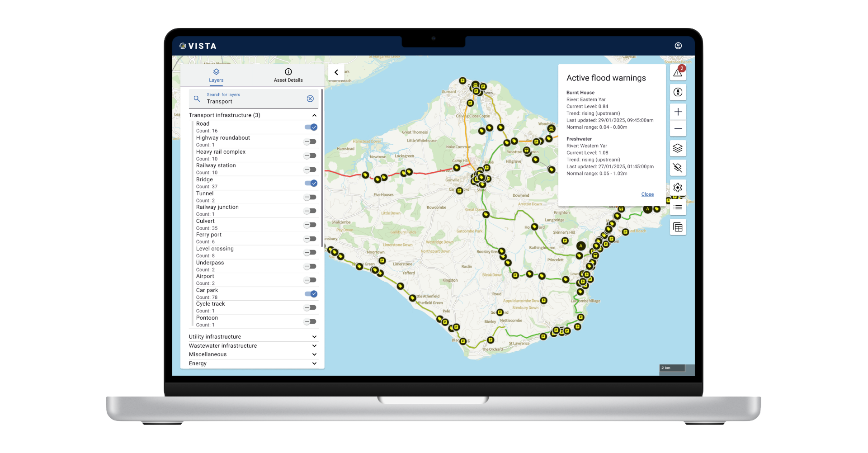Image resolution: width=868 pixels, height=453 pixels.
Task: Turn off the Car park layer
Action: pos(311,294)
